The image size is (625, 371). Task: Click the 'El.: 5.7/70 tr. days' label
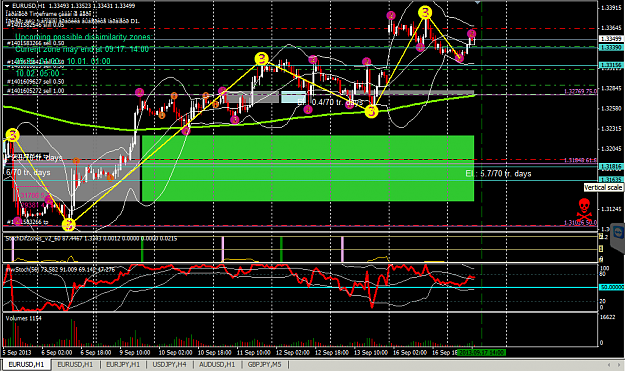498,174
